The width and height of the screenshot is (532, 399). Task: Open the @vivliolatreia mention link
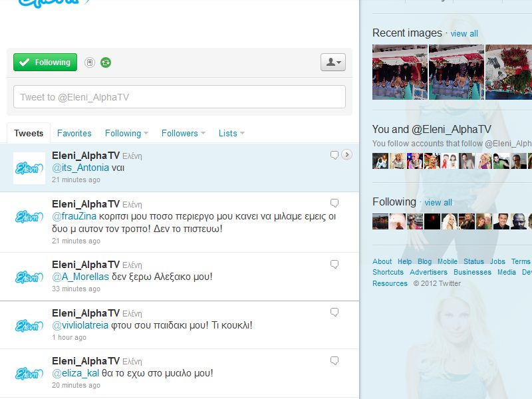tap(80, 325)
